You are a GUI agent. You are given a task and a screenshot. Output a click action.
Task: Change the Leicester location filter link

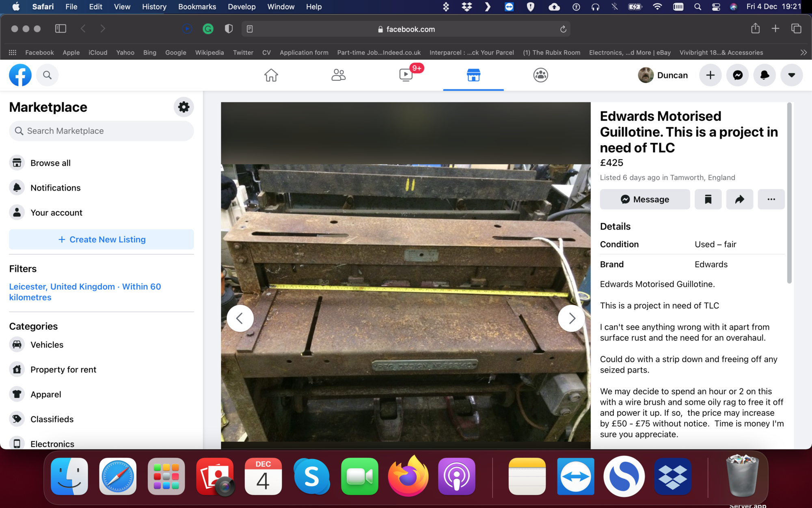click(85, 292)
